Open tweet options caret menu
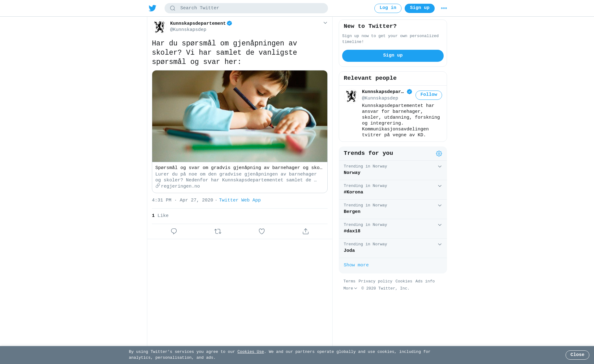Viewport: 594px width, 364px height. click(325, 23)
